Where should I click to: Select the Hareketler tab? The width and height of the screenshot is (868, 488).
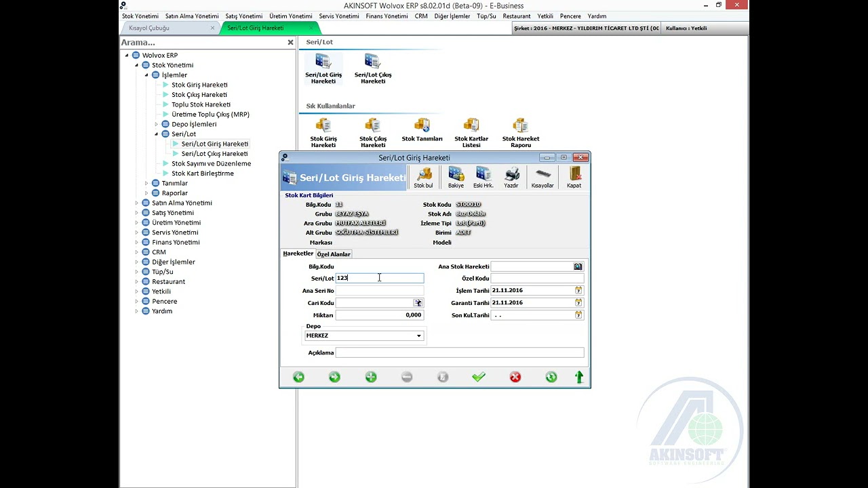coord(298,253)
